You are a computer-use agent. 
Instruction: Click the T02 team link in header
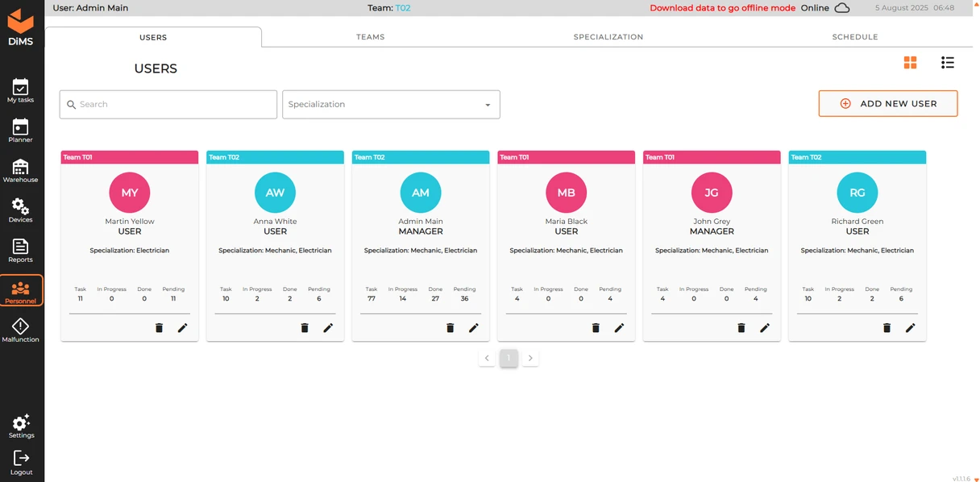point(402,8)
